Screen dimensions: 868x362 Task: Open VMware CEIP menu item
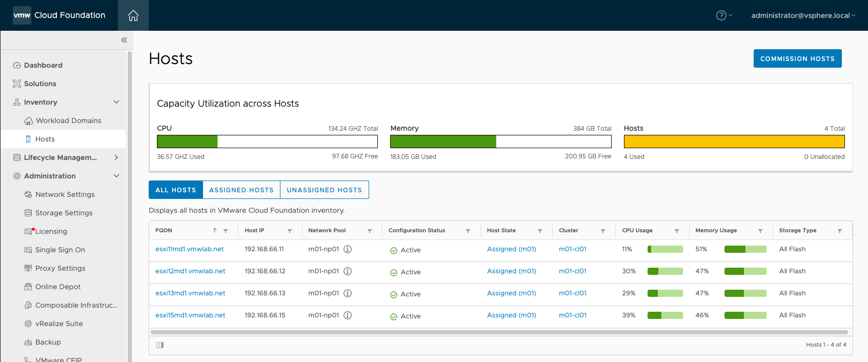(x=53, y=359)
